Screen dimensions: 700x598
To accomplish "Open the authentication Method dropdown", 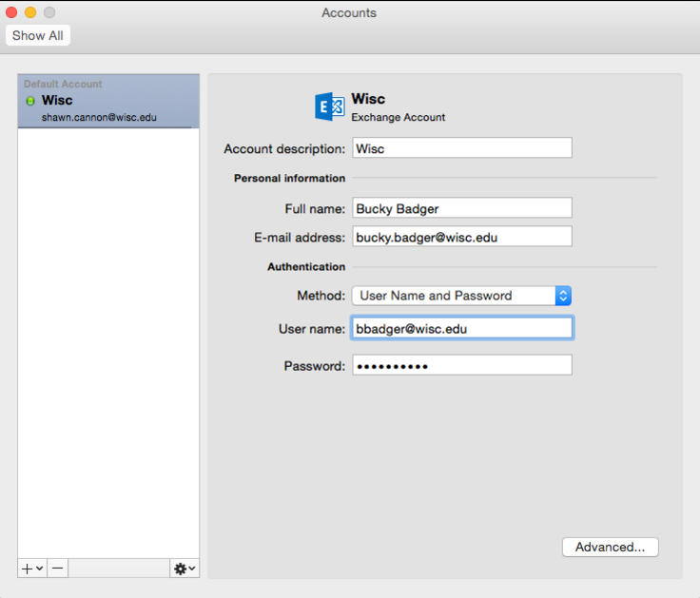I will 461,296.
